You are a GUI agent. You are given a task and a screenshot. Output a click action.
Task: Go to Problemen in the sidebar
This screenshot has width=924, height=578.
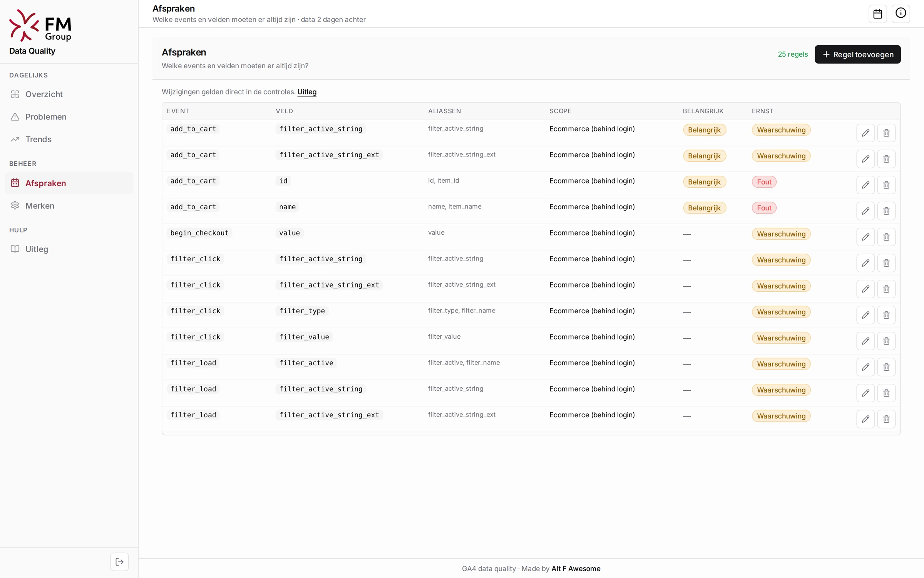click(x=69, y=117)
